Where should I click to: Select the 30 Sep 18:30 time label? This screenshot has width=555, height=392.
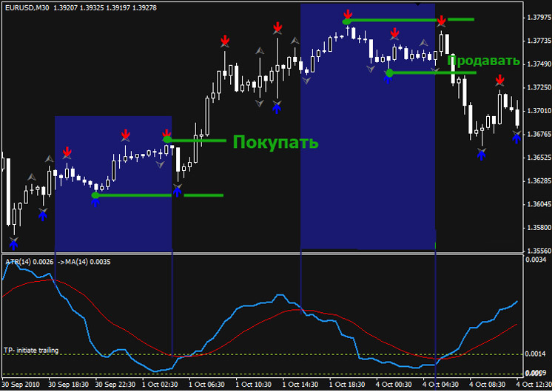tap(70, 385)
